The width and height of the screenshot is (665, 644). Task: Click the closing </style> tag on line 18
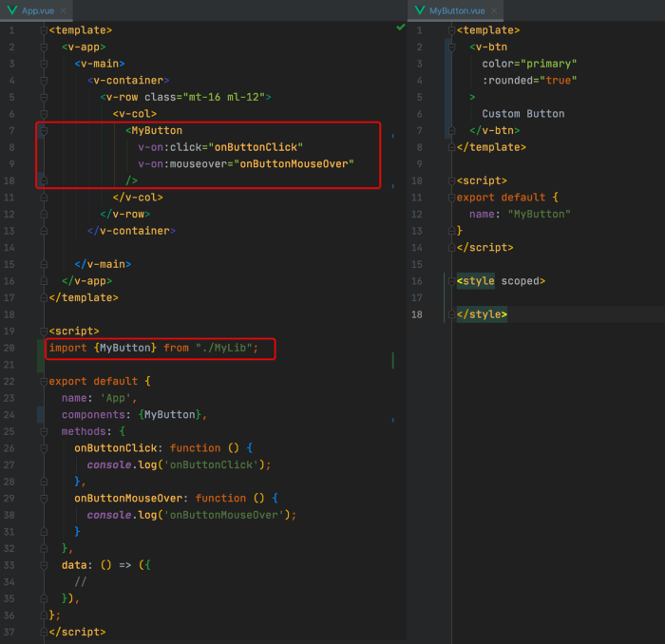point(482,314)
